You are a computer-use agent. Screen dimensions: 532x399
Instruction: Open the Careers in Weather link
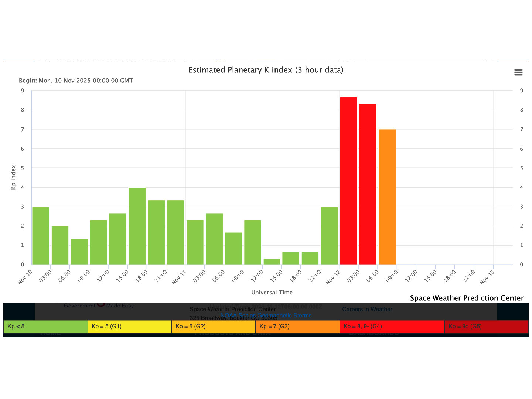coord(367,309)
